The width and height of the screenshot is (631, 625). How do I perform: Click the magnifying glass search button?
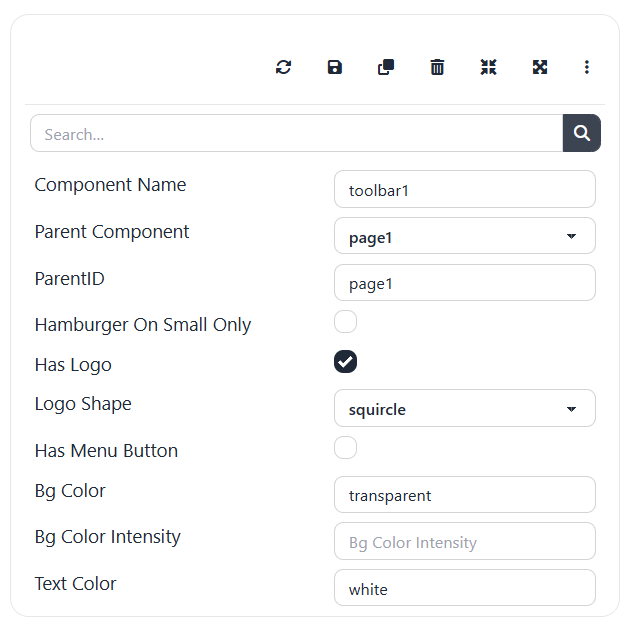pyautogui.click(x=582, y=133)
